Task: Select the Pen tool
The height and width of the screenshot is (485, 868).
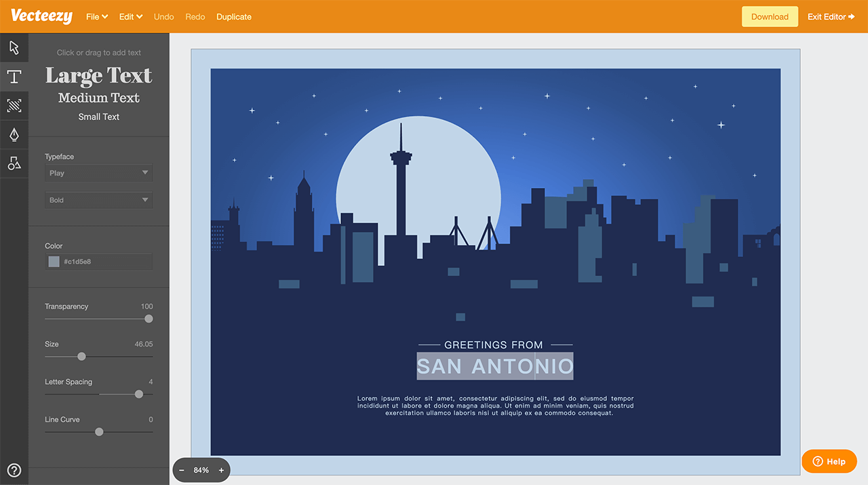Action: [x=14, y=134]
